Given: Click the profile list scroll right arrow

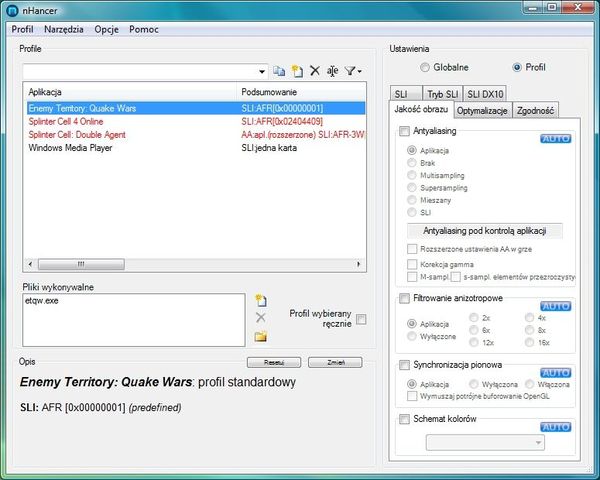Looking at the screenshot, I should click(359, 264).
